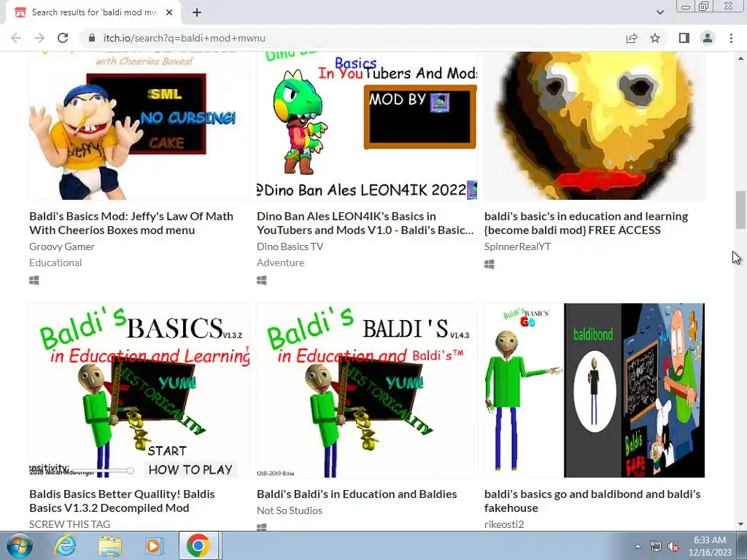The image size is (747, 560).
Task: Select the 'Search results for baldi mod' tab
Action: tap(94, 12)
